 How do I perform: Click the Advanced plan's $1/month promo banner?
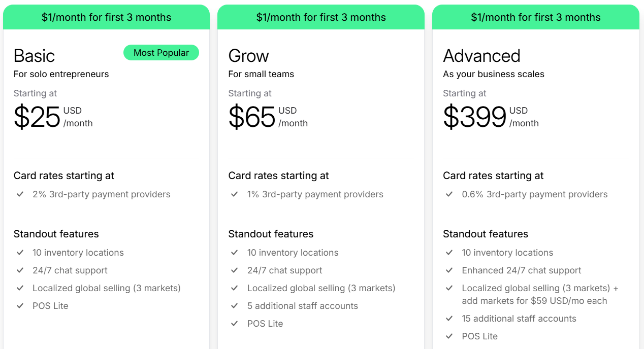pyautogui.click(x=536, y=17)
